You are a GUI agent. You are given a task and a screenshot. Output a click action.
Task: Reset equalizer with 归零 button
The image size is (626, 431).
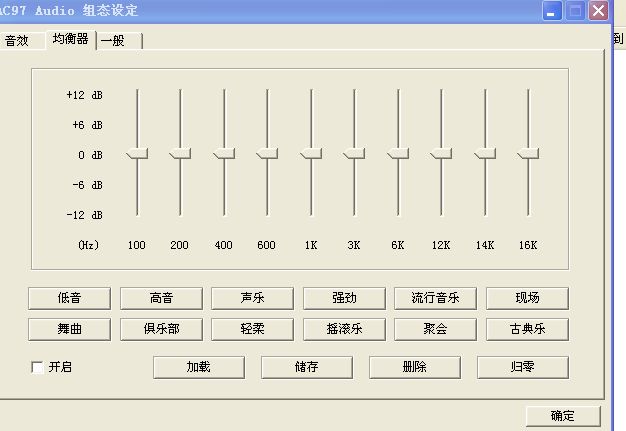pyautogui.click(x=522, y=367)
